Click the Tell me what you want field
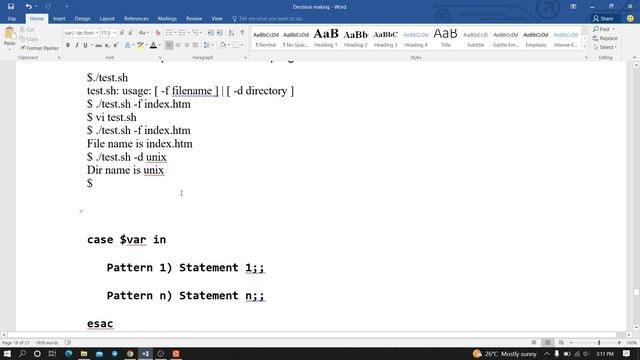 269,19
